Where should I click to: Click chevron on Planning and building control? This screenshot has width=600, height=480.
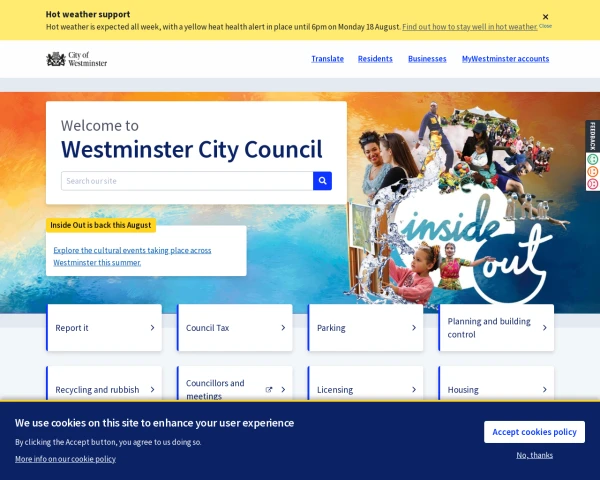pos(545,328)
